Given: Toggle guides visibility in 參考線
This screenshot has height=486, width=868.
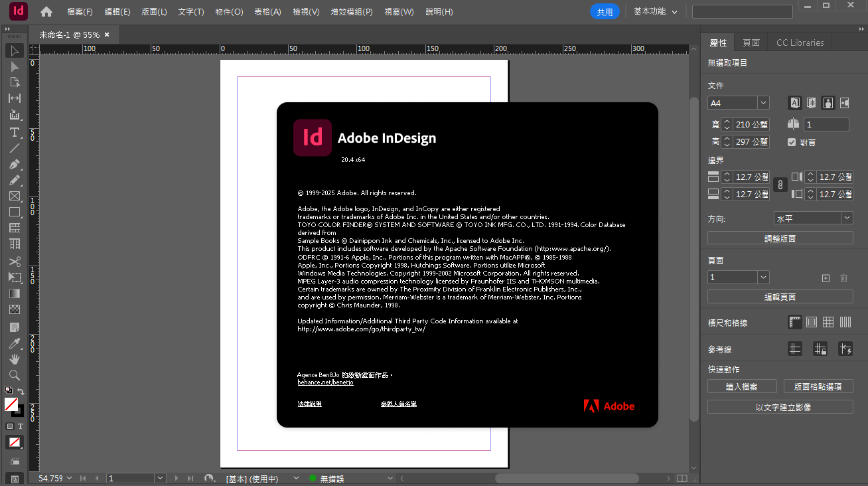Looking at the screenshot, I should tap(795, 349).
